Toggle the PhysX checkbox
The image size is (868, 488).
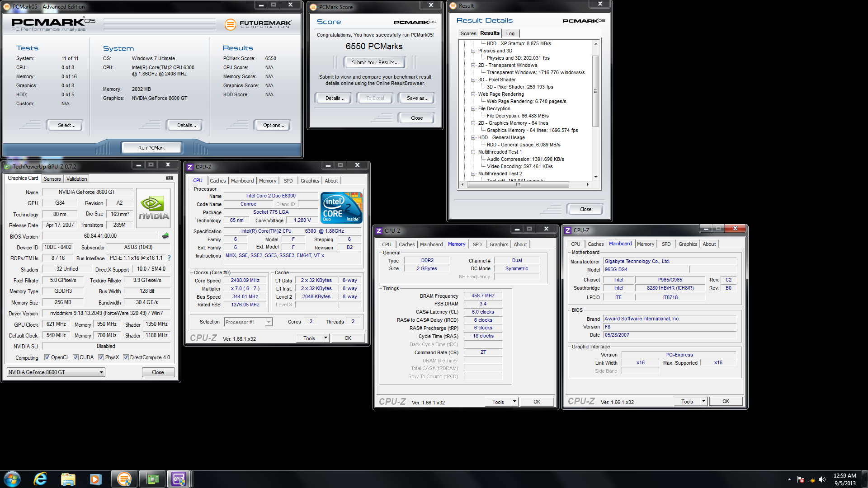101,357
